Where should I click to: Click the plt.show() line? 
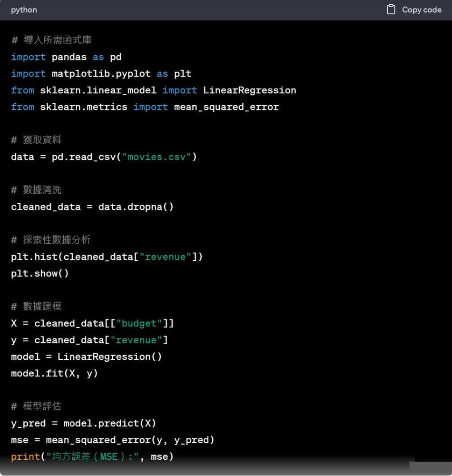pyautogui.click(x=40, y=273)
